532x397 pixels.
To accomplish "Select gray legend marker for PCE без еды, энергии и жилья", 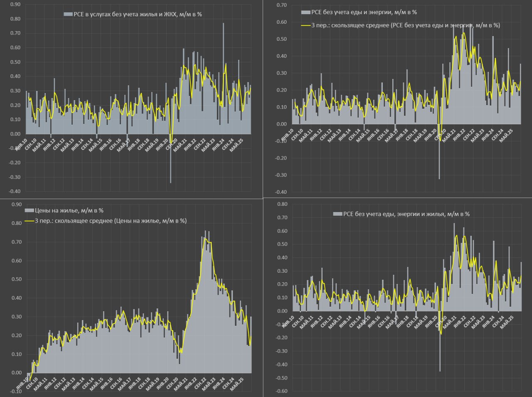I will pos(337,214).
